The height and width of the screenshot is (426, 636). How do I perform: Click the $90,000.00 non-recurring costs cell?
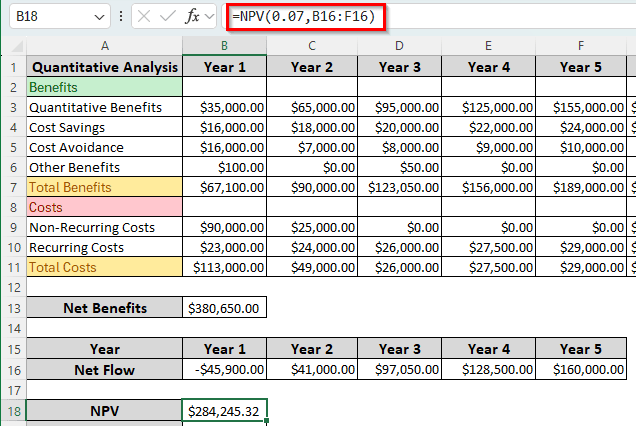pyautogui.click(x=224, y=227)
